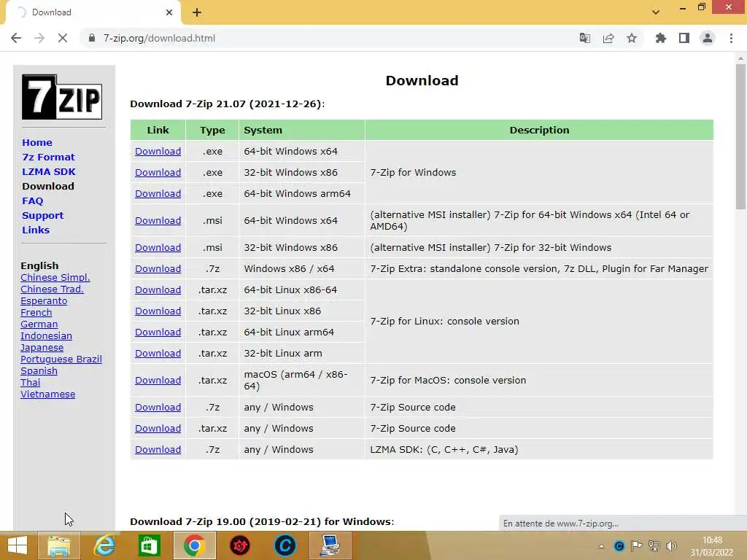Viewport: 747px width, 560px height.
Task: Switch language to German
Action: [39, 324]
